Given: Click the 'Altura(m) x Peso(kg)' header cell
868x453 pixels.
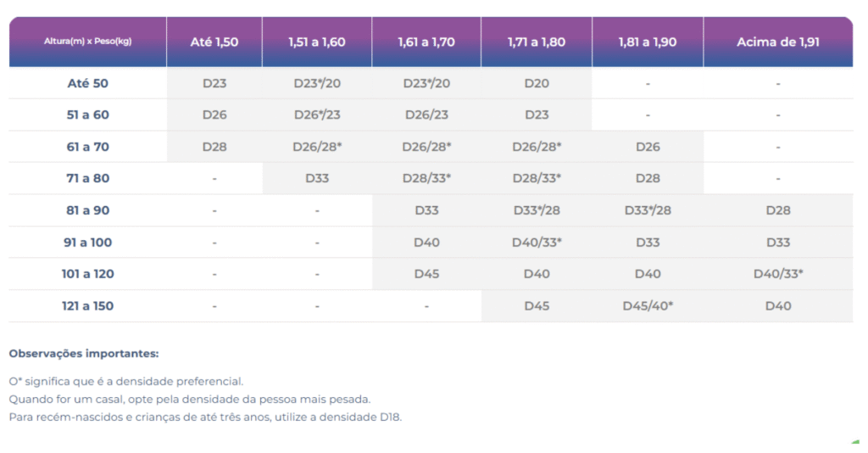Looking at the screenshot, I should pyautogui.click(x=88, y=42).
